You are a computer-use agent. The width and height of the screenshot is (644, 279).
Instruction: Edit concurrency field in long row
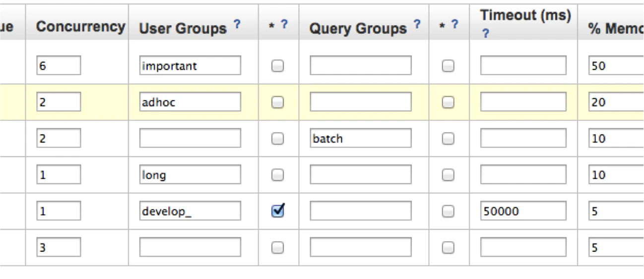59,174
